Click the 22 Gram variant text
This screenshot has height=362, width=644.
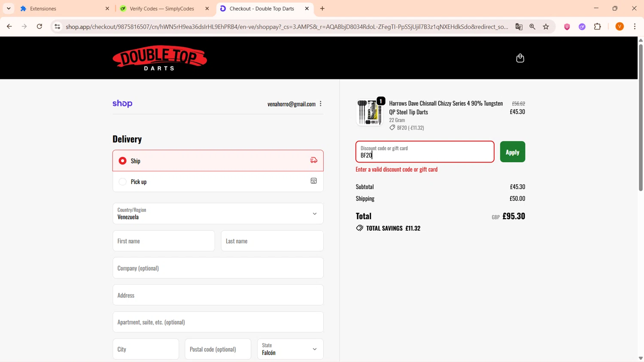tap(397, 120)
